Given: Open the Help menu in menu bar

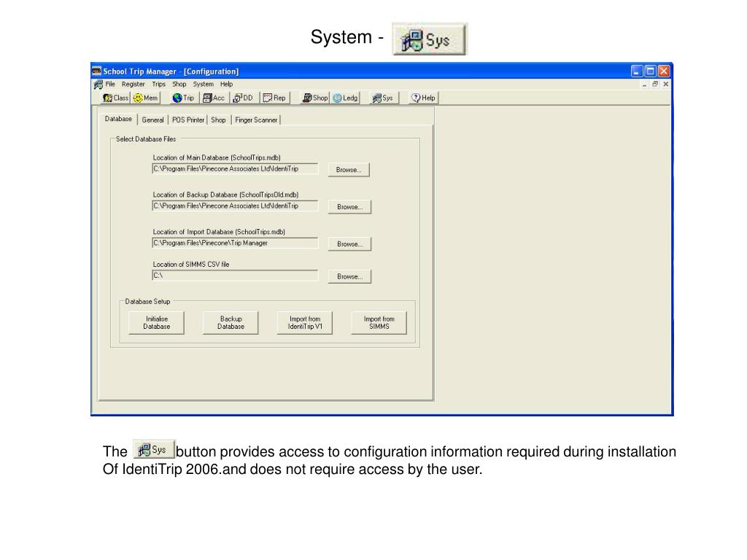Looking at the screenshot, I should [x=226, y=85].
